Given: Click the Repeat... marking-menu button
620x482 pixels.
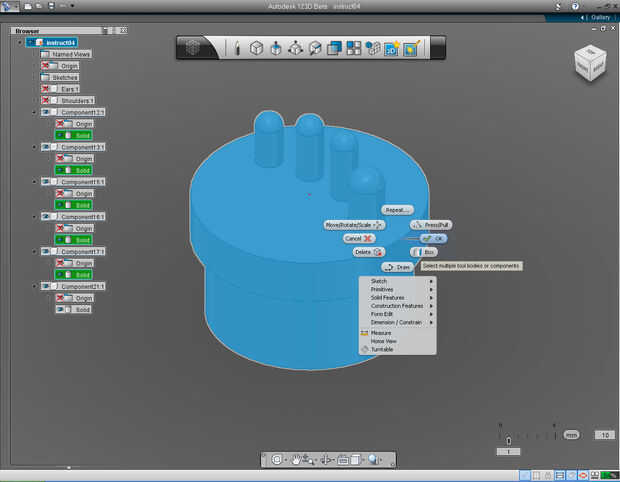Looking at the screenshot, I should click(397, 210).
